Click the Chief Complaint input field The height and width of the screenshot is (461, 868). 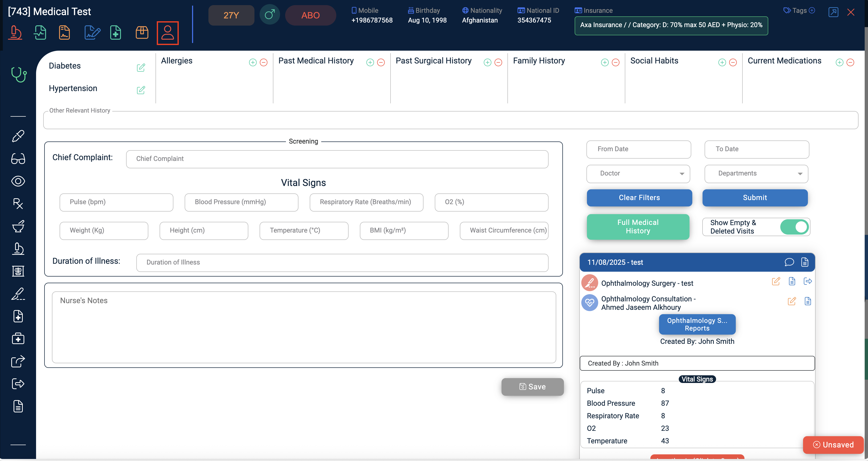point(337,159)
